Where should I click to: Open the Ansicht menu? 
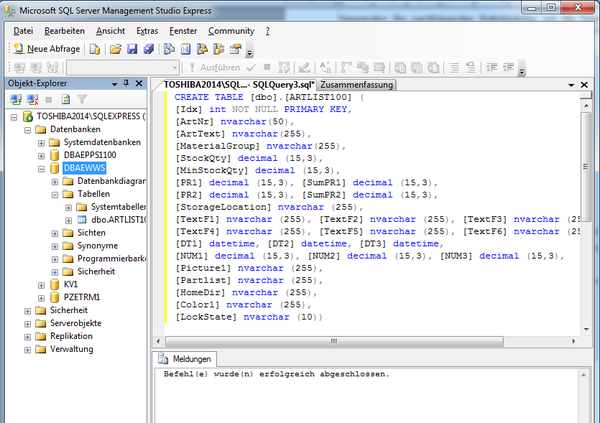111,31
